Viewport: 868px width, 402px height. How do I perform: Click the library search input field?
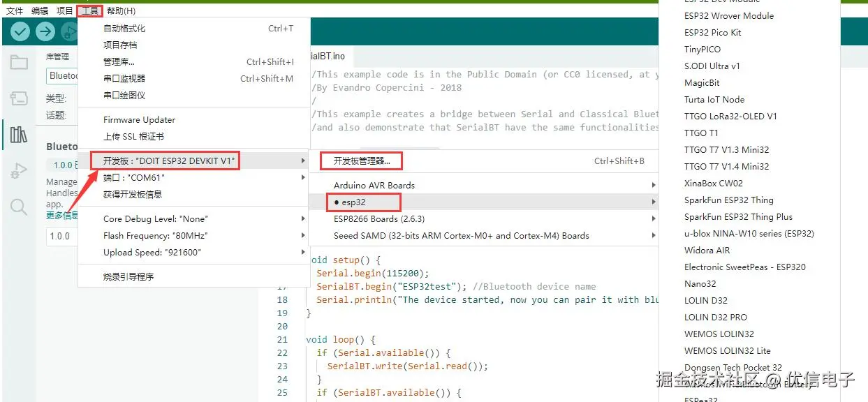click(62, 75)
